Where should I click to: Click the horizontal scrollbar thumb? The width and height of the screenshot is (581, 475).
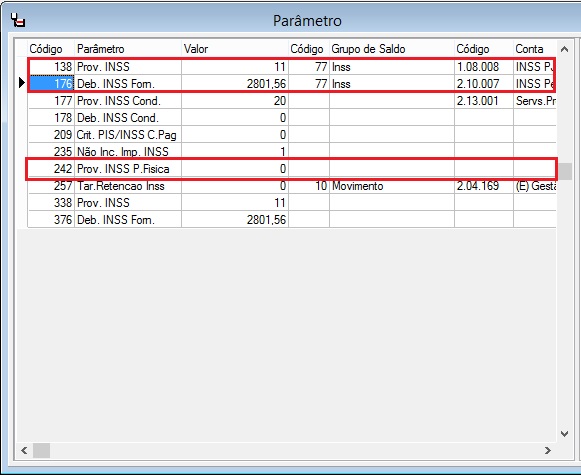42,451
